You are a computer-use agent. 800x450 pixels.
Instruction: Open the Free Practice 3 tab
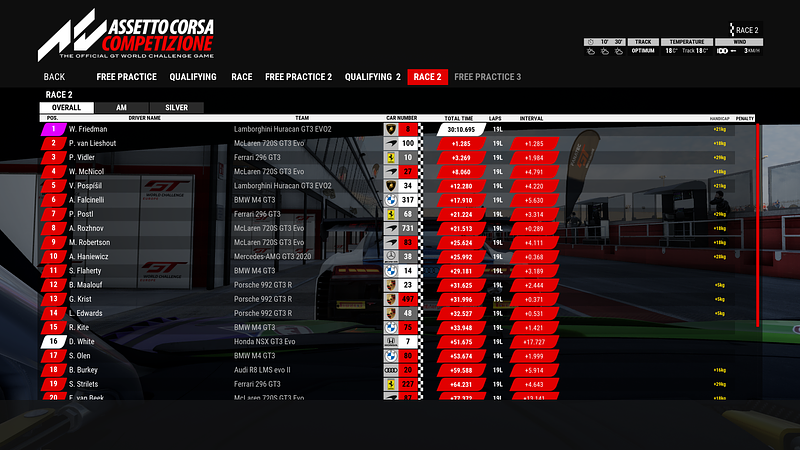(488, 77)
